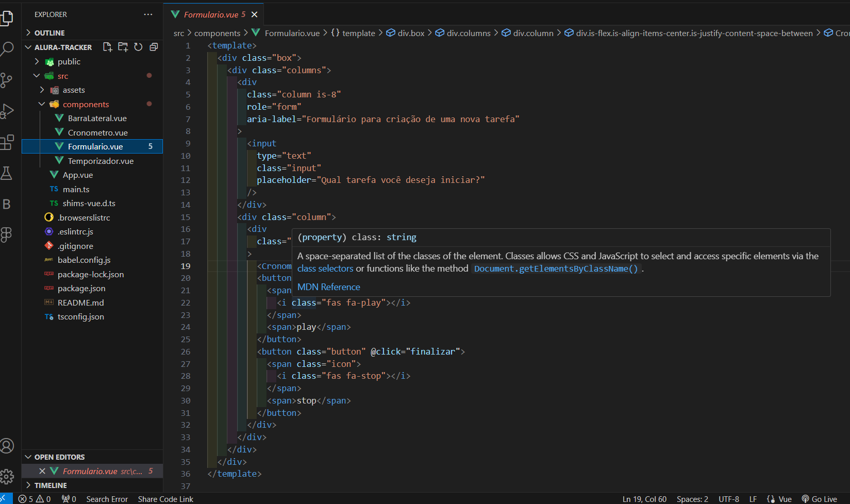Click breadcrumb div.box
Screen dimensions: 850x504
405,33
